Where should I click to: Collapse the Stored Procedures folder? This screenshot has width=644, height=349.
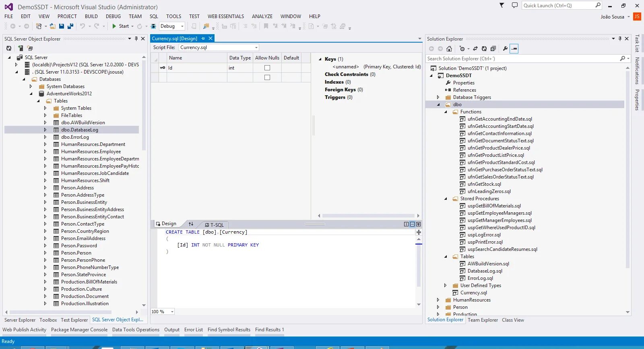point(446,199)
